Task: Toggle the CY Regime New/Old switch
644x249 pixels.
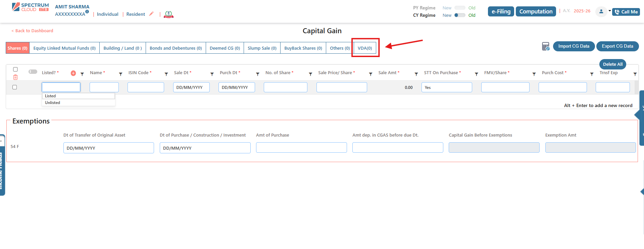Action: 460,15
